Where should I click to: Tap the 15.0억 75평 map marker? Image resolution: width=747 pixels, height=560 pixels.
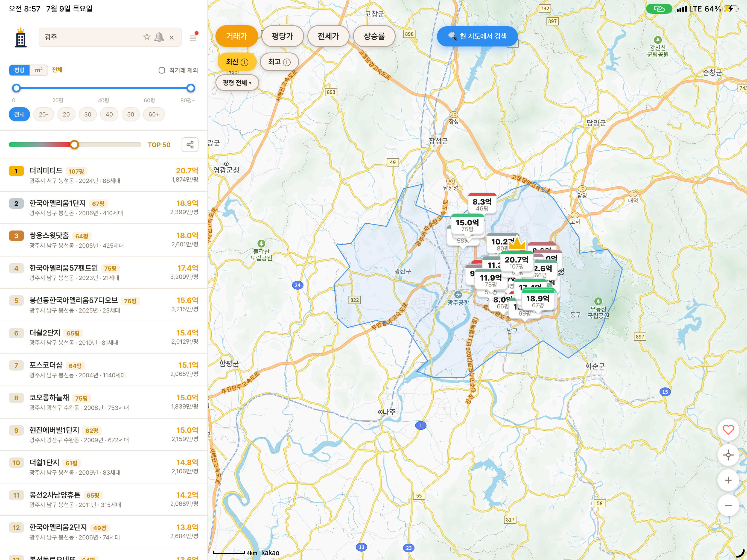pyautogui.click(x=467, y=224)
